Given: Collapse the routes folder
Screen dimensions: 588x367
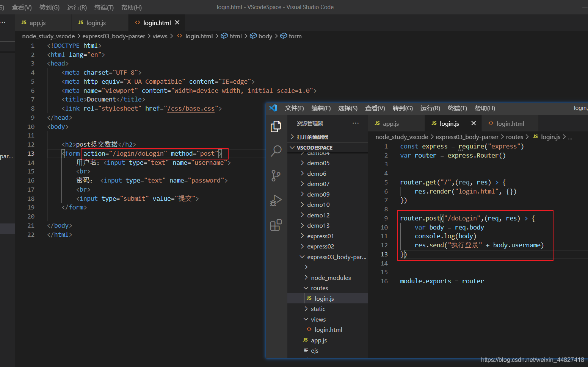Looking at the screenshot, I should click(306, 288).
